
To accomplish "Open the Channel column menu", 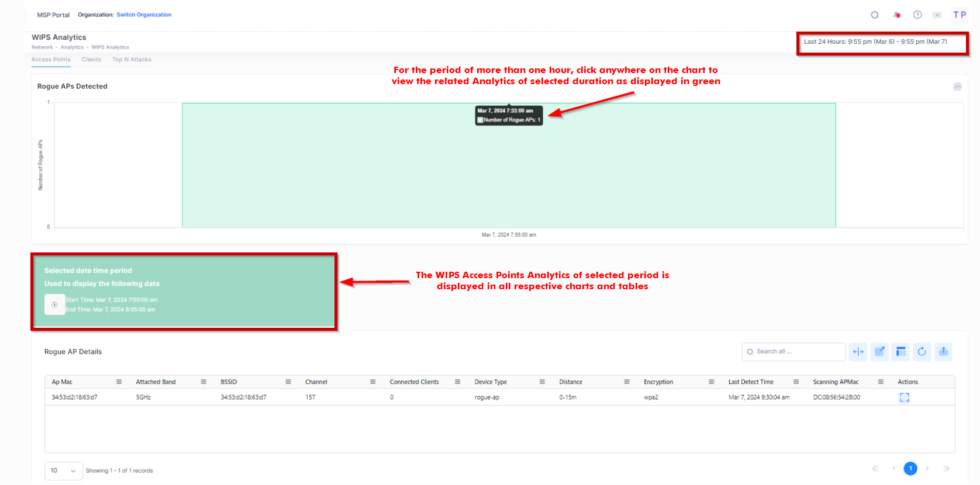I will point(372,382).
